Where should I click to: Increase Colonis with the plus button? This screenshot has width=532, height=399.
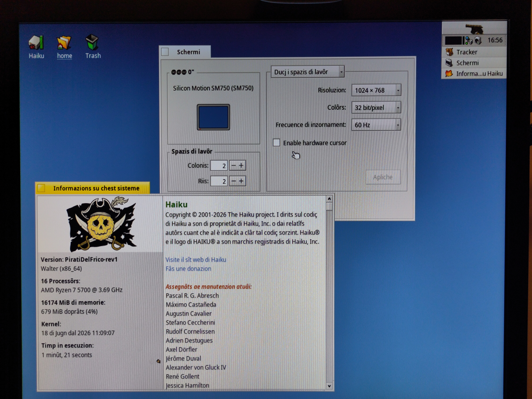[x=242, y=165]
